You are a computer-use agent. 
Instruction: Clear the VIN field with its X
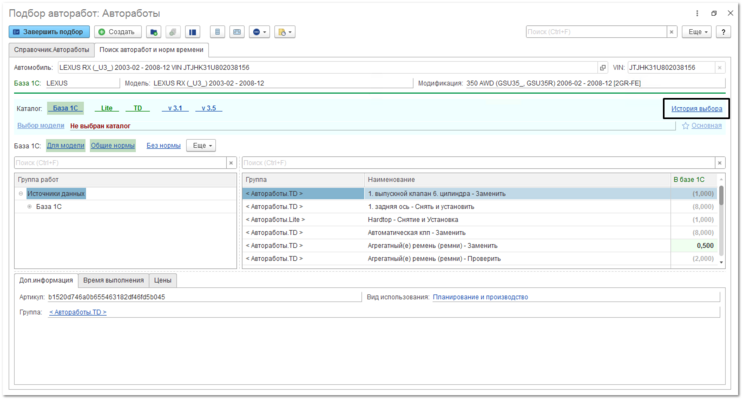(719, 68)
